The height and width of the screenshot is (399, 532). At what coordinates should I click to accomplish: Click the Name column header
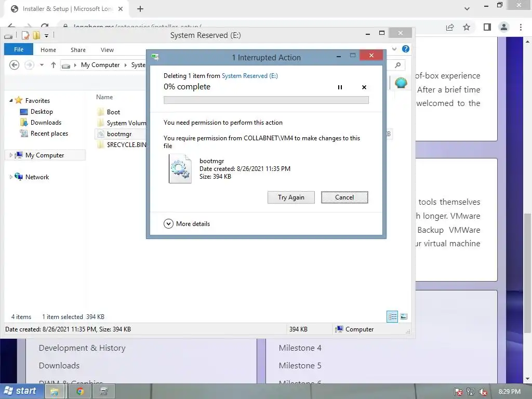(x=104, y=97)
